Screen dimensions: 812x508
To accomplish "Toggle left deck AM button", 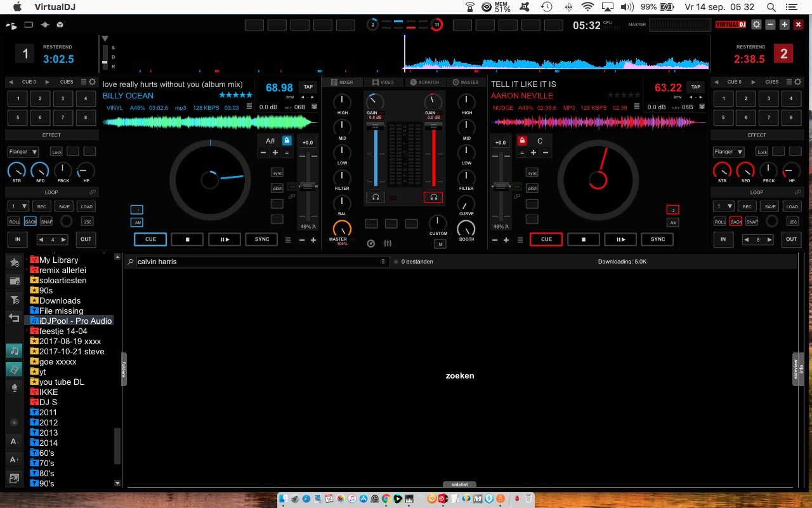I will point(137,222).
